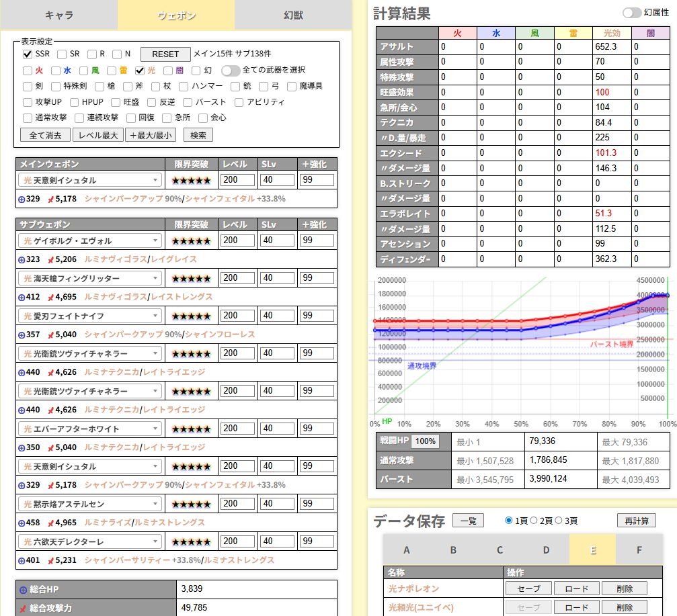This screenshot has height=616, width=677.
Task: Expand the 愛刃フェイトナイフ weapon dropdown
Action: pos(89,316)
